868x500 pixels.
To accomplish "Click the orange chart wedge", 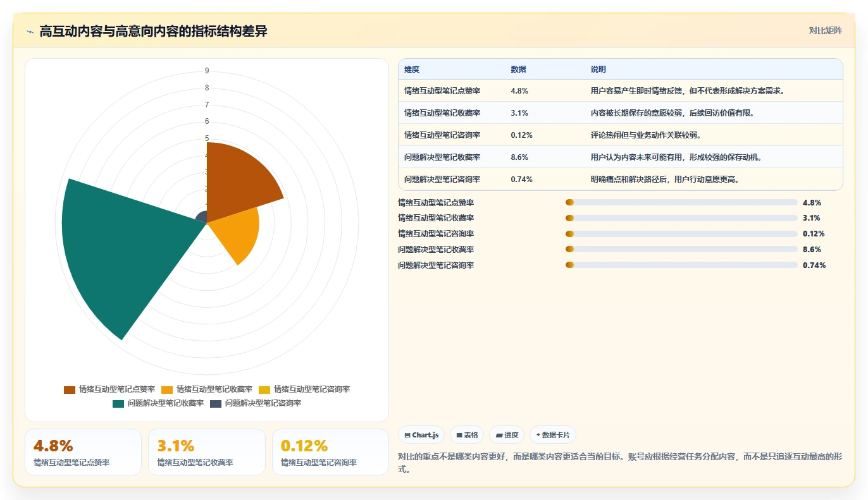I will 236,235.
